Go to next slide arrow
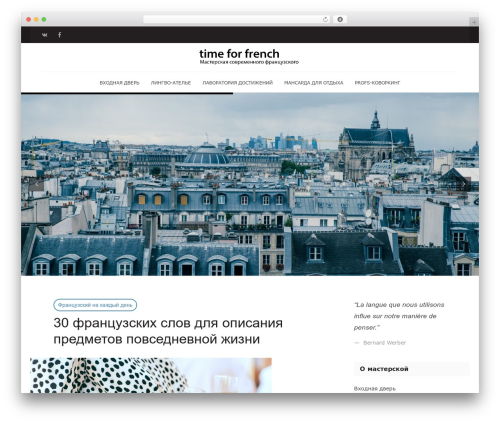The width and height of the screenshot is (500, 423). click(x=464, y=184)
